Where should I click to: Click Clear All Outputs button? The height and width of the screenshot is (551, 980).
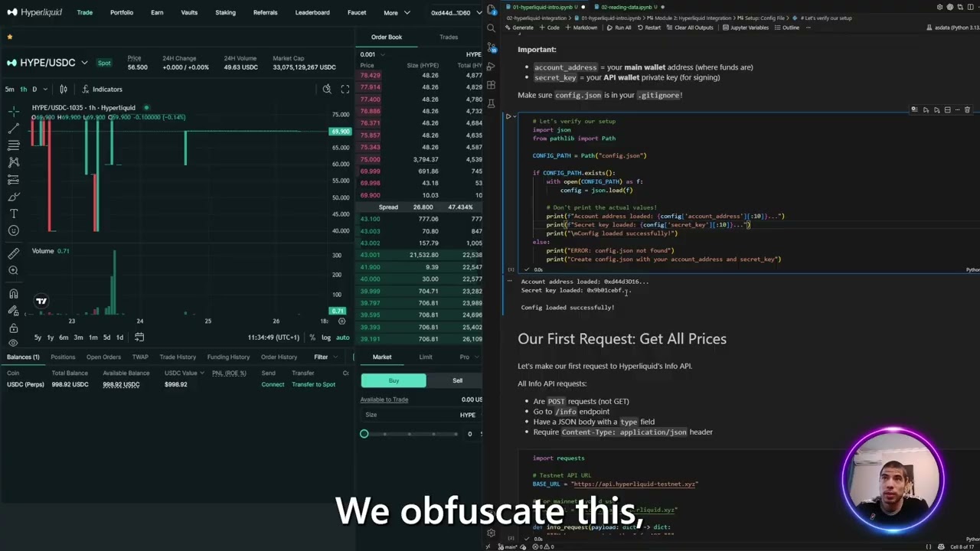pos(689,28)
